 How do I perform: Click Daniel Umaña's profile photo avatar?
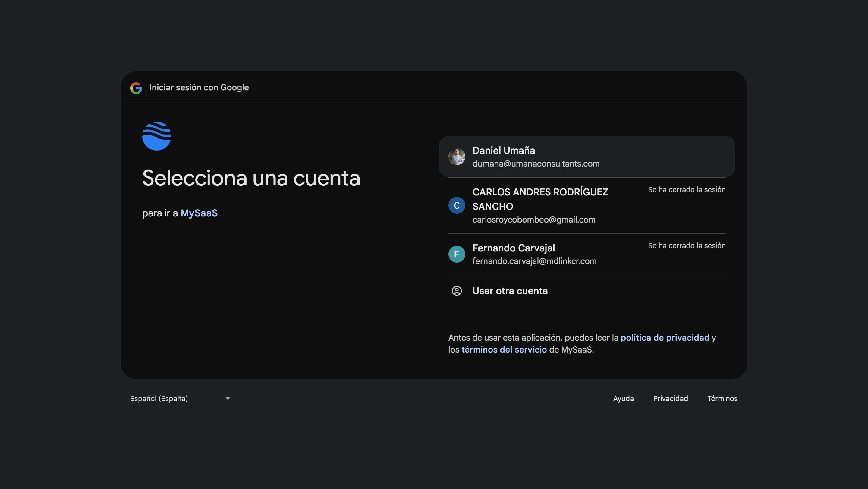coord(457,157)
